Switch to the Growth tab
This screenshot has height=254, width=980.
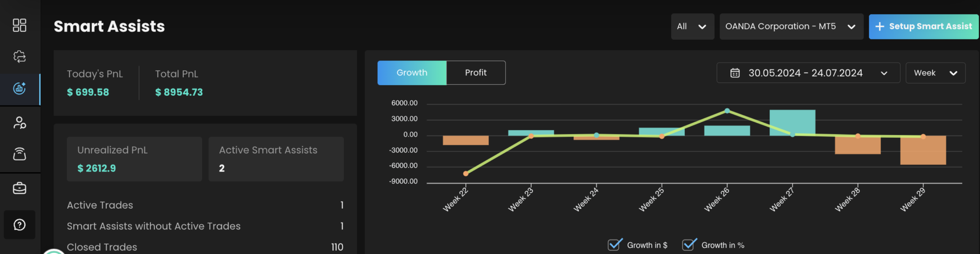(412, 73)
